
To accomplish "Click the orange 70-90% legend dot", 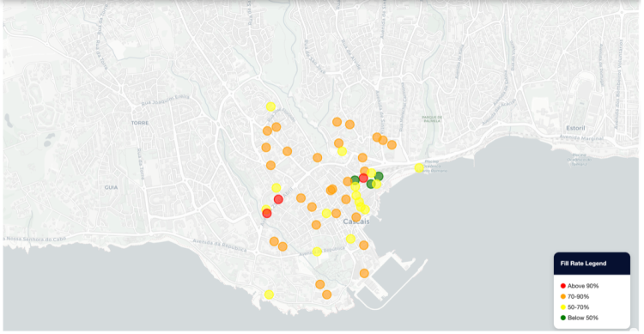I will tap(563, 296).
